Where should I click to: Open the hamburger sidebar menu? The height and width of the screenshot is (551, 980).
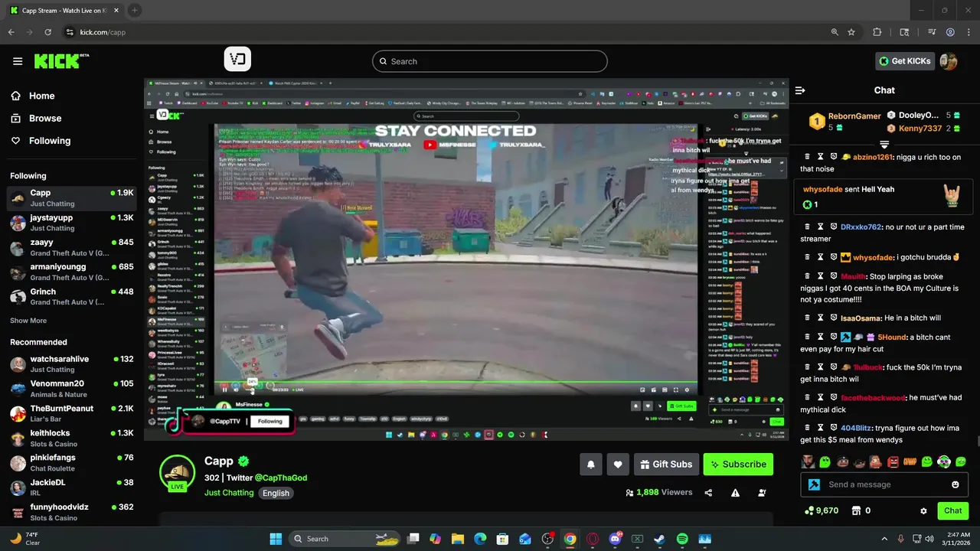18,61
